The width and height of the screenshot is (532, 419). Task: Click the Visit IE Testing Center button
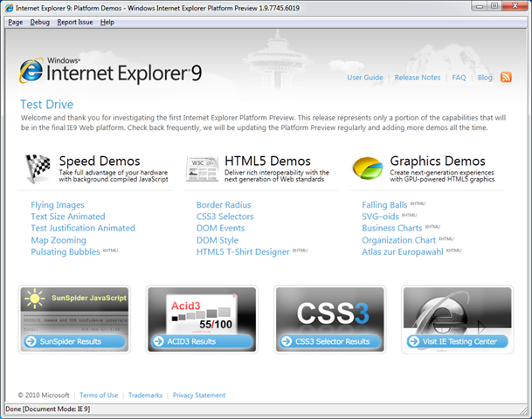tap(458, 341)
